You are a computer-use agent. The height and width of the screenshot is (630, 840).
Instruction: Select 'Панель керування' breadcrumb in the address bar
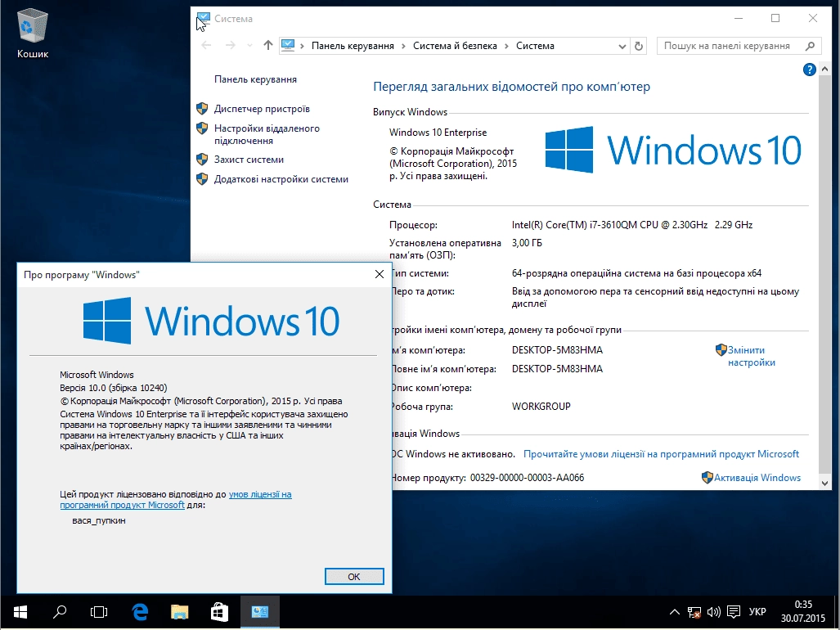click(353, 46)
